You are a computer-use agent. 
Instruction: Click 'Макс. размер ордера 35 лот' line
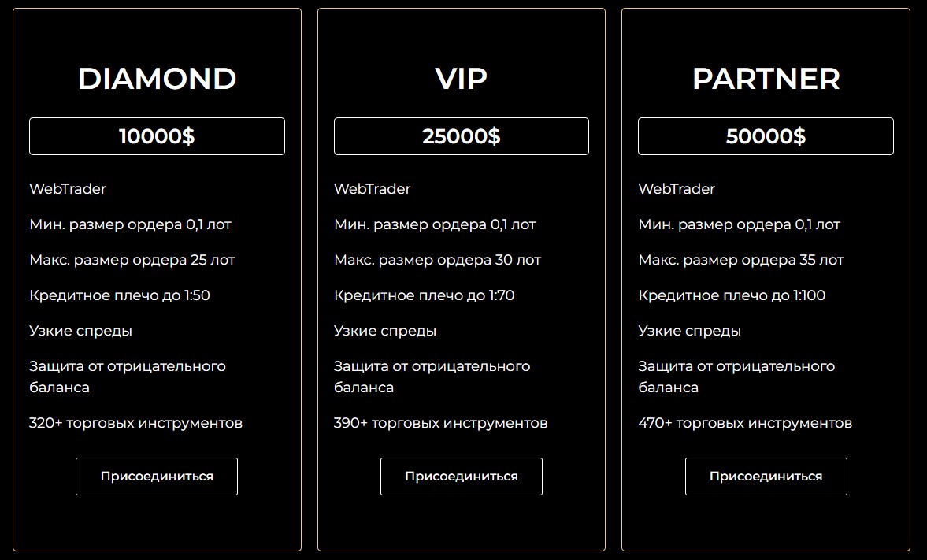point(741,260)
